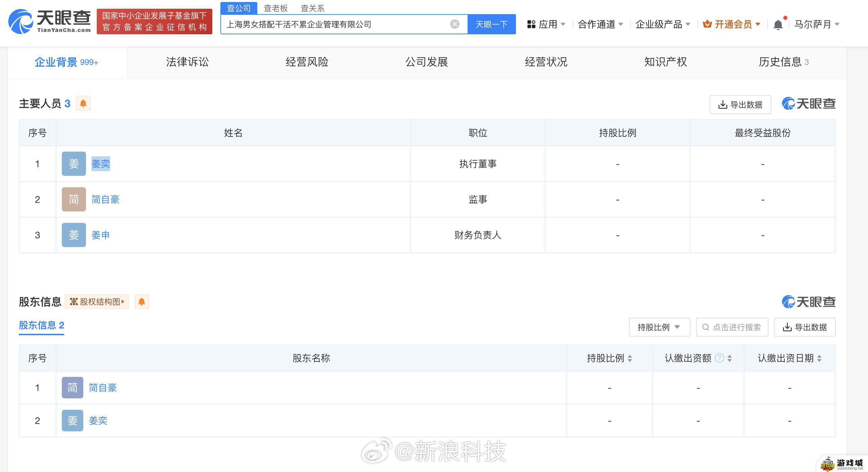
Task: Switch to 经营风险 tab
Action: [x=307, y=62]
